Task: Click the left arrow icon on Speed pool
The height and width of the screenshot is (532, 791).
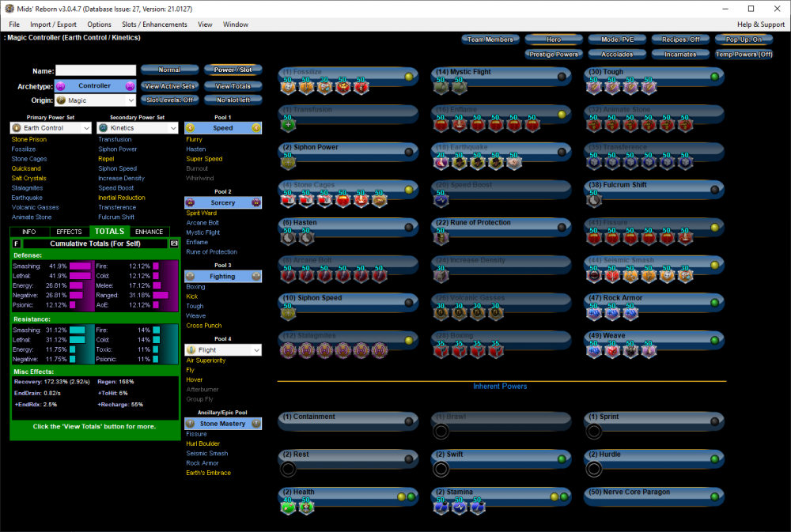Action: [x=190, y=127]
